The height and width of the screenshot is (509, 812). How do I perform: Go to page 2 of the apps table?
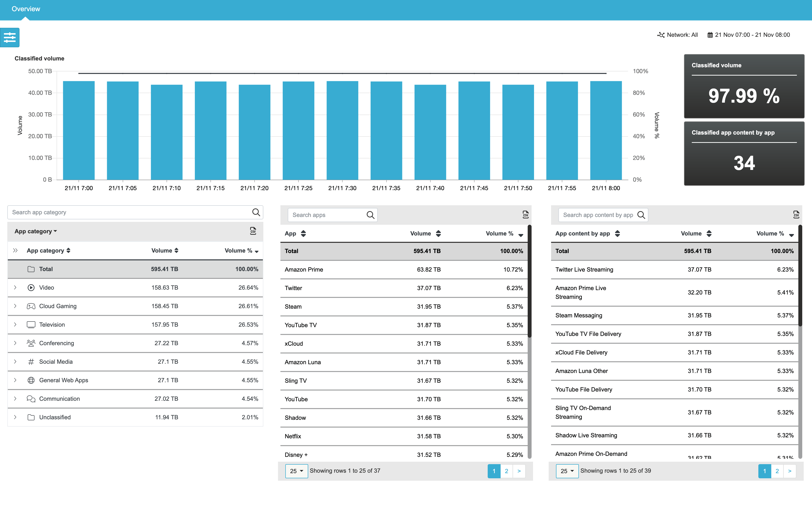(506, 471)
